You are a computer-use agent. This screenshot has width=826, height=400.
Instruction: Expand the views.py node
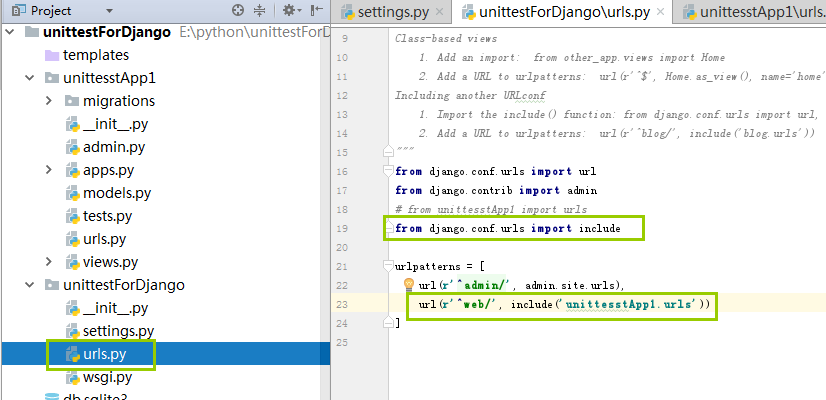(48, 262)
